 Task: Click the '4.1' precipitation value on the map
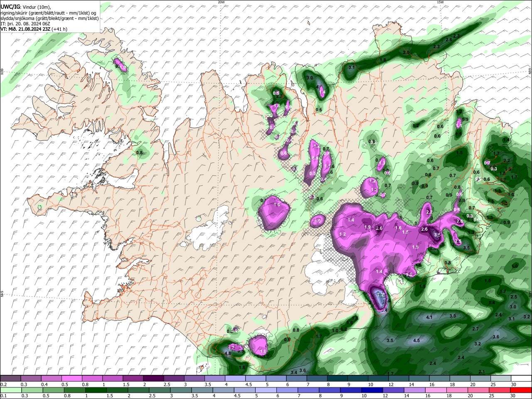click(430, 317)
